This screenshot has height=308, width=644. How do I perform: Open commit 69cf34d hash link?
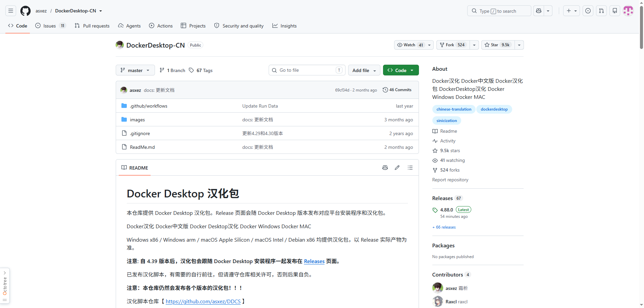pyautogui.click(x=342, y=90)
